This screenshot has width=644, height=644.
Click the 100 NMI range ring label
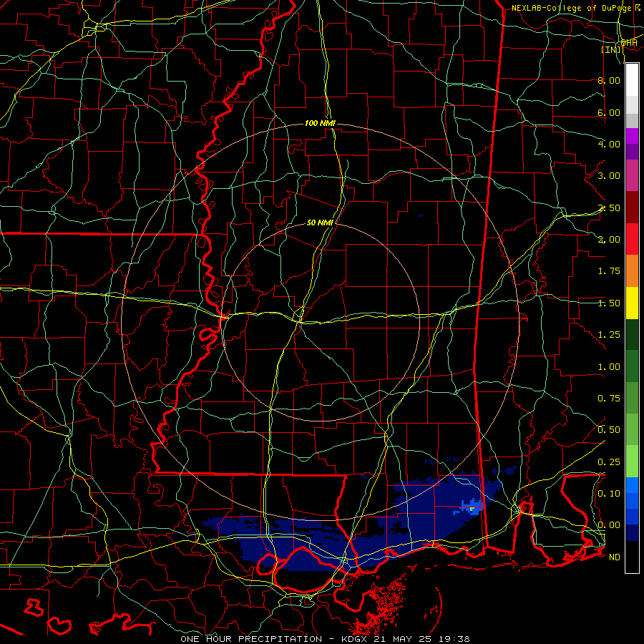coord(320,123)
